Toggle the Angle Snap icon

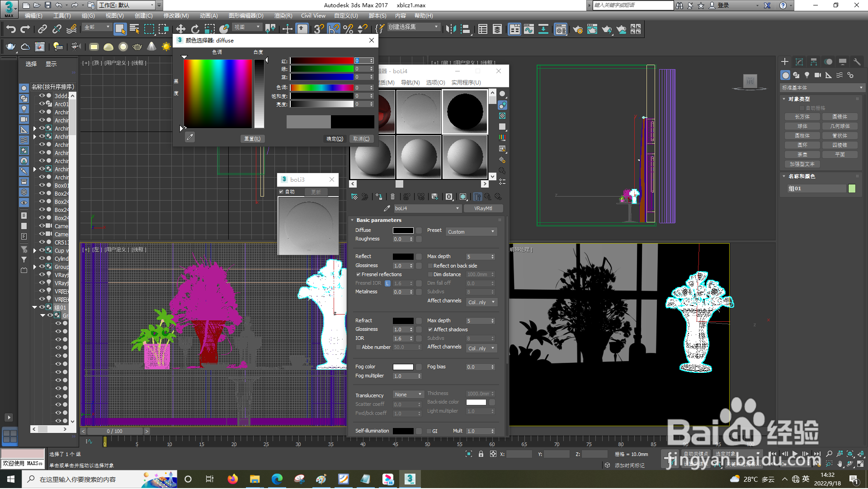[x=334, y=29]
